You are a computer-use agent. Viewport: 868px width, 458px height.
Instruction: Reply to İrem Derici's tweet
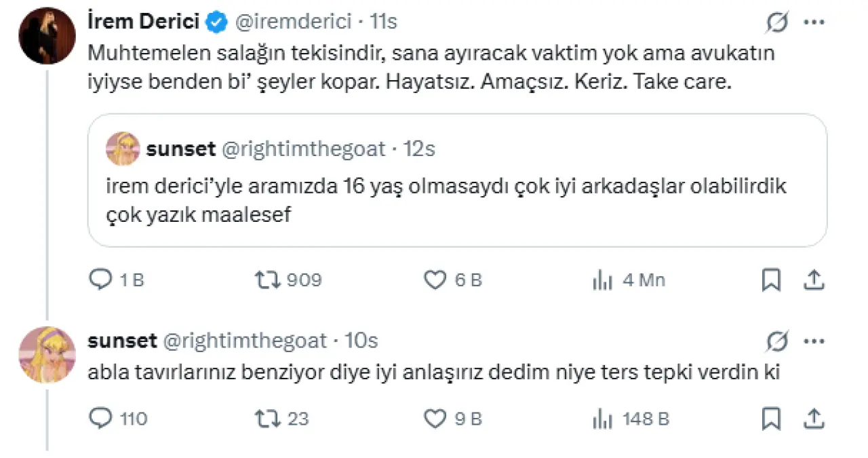(101, 280)
